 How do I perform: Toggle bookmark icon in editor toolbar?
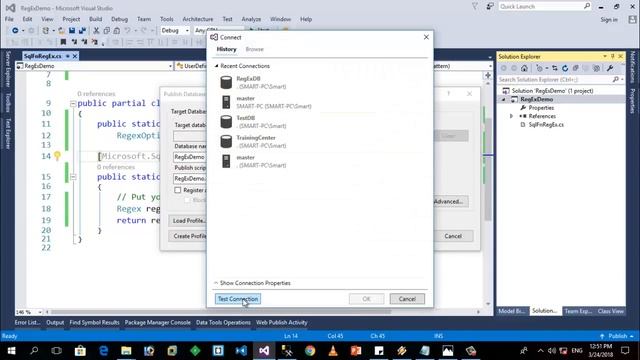[x=63, y=42]
